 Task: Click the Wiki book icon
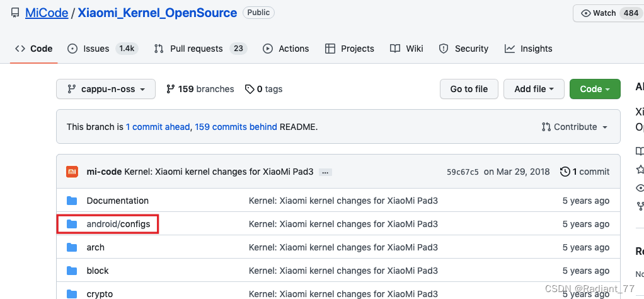point(395,49)
